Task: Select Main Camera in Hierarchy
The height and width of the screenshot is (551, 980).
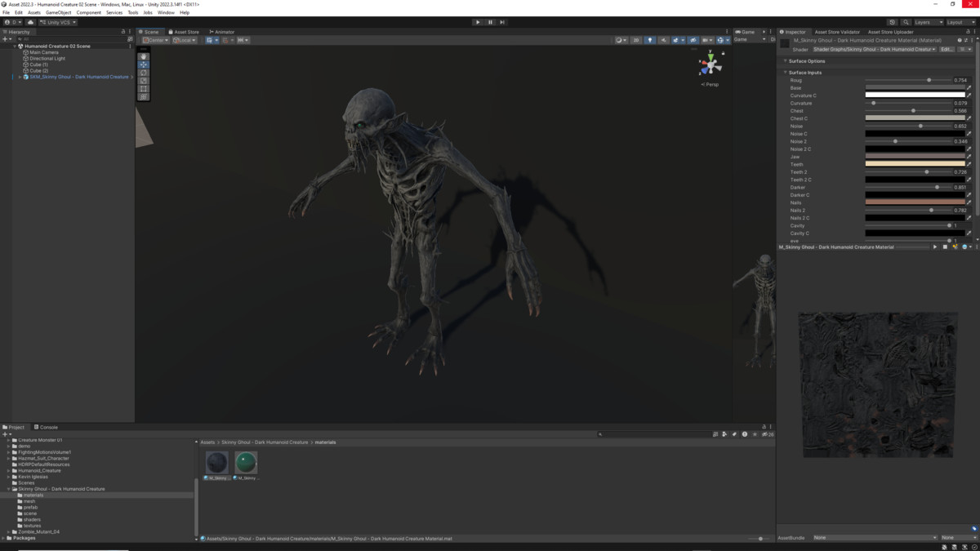Action: click(x=44, y=52)
